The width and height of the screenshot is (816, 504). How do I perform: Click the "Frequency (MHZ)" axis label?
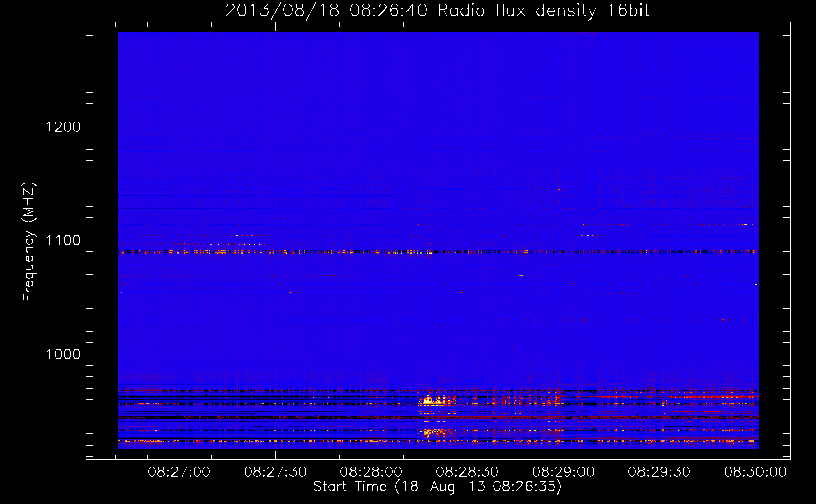[29, 242]
